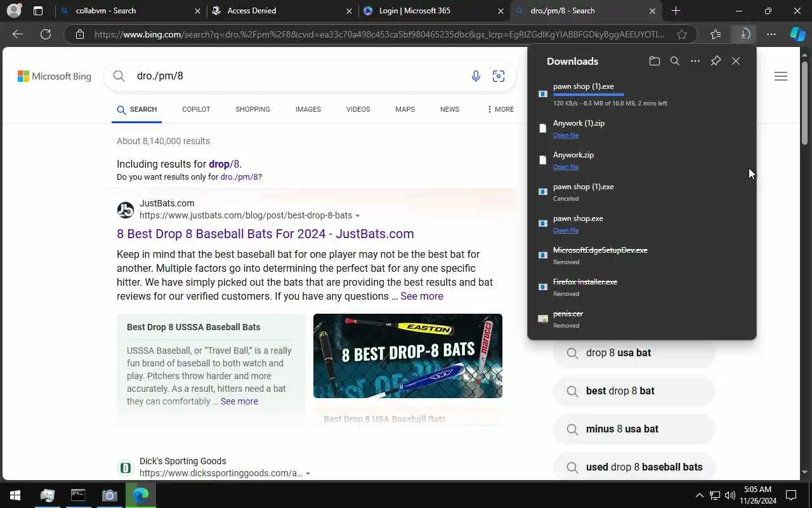Image resolution: width=812 pixels, height=508 pixels.
Task: Click the page vertical scrollbar
Action: click(x=804, y=103)
